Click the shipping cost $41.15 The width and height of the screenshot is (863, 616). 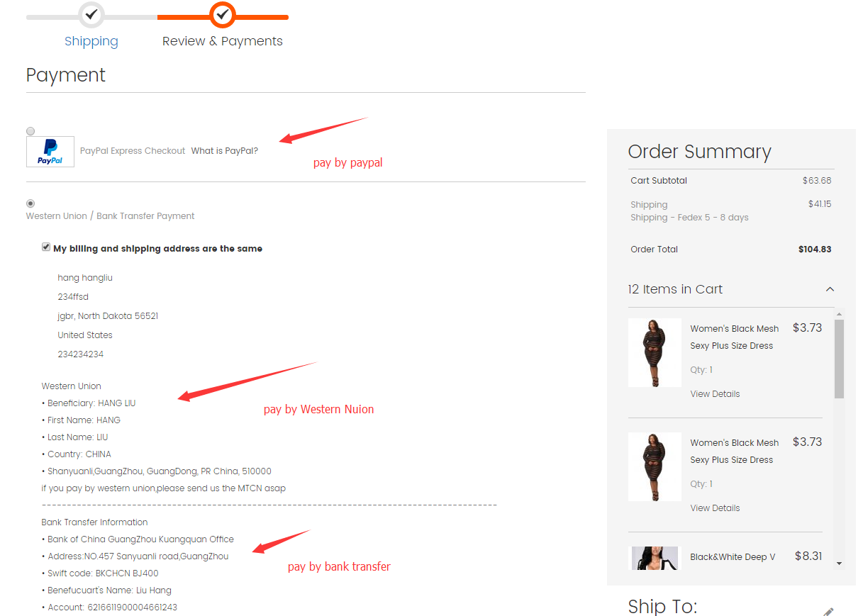(820, 204)
